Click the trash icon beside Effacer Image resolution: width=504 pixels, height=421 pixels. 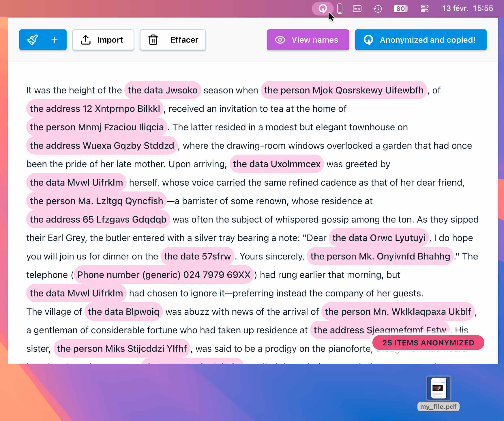click(x=153, y=40)
